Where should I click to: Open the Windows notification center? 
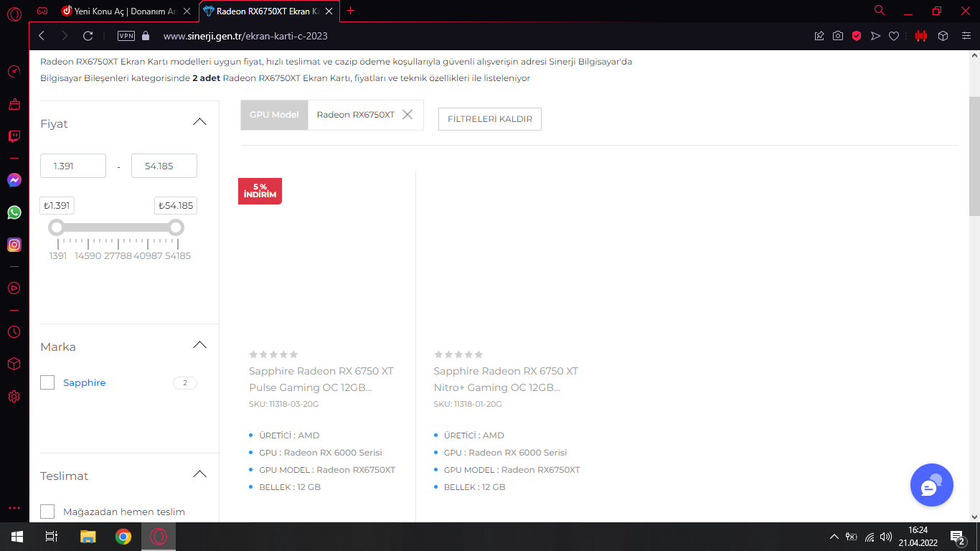click(x=957, y=537)
